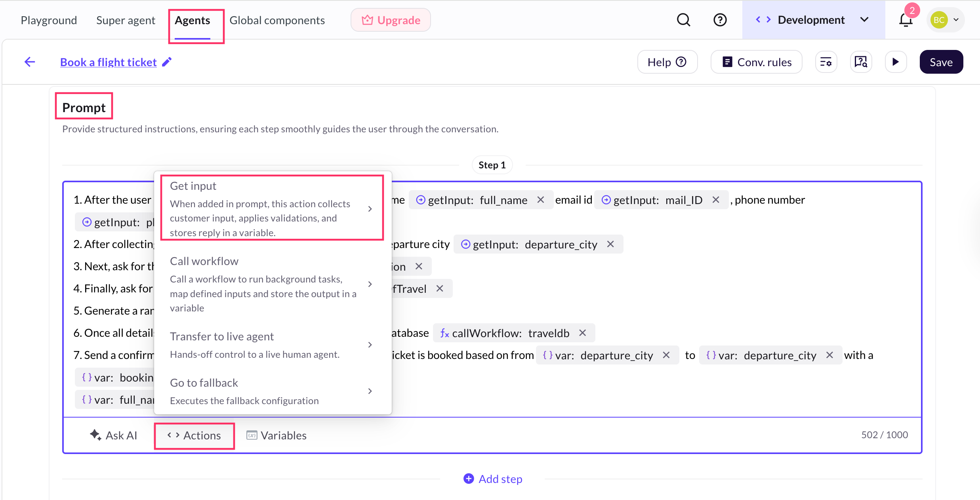The height and width of the screenshot is (500, 980).
Task: Remove the getInput full_name chip
Action: coord(541,200)
